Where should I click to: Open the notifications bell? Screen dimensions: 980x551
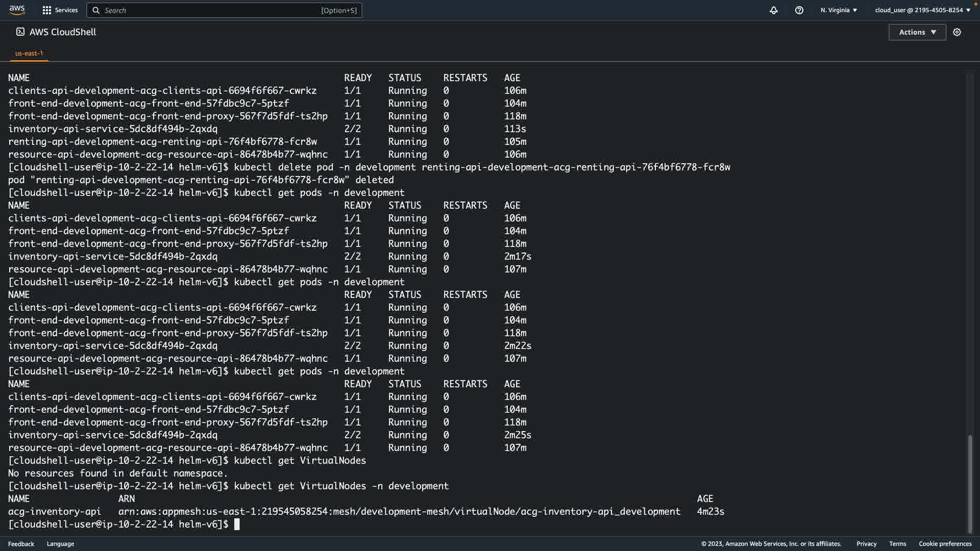click(774, 10)
